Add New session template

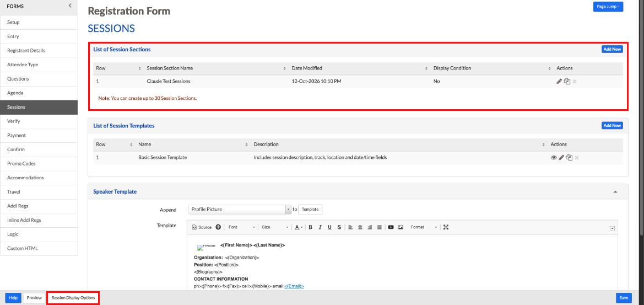coord(612,125)
